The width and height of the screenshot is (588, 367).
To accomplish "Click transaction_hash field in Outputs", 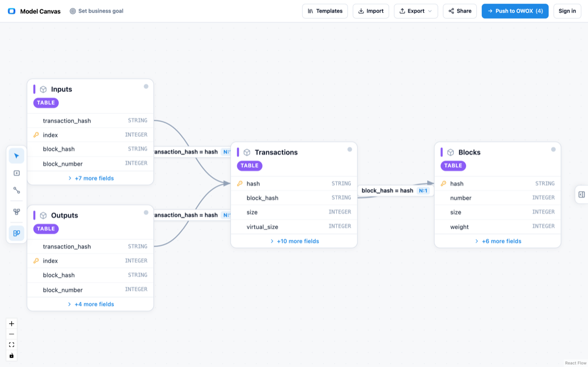I will tap(90, 246).
